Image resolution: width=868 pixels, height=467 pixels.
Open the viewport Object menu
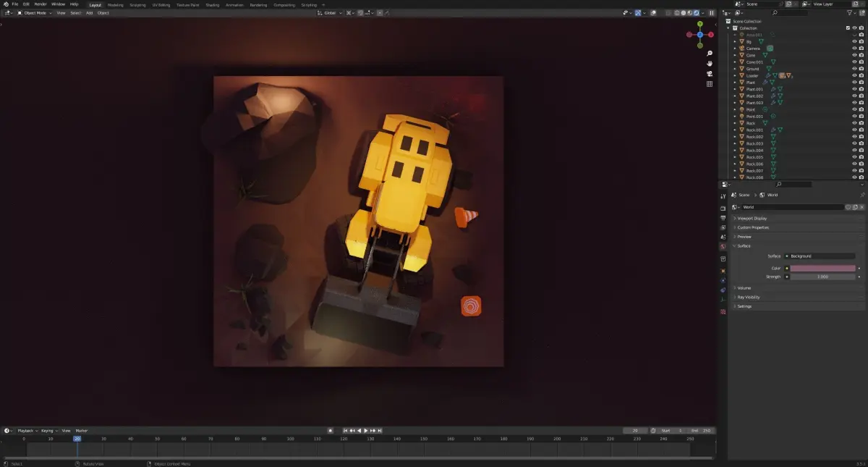point(103,13)
